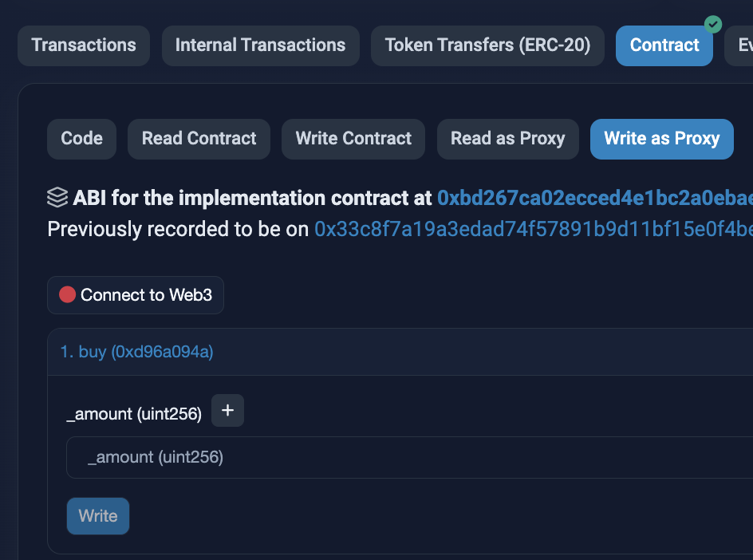753x560 pixels.
Task: Select the Contract tab
Action: 664,45
